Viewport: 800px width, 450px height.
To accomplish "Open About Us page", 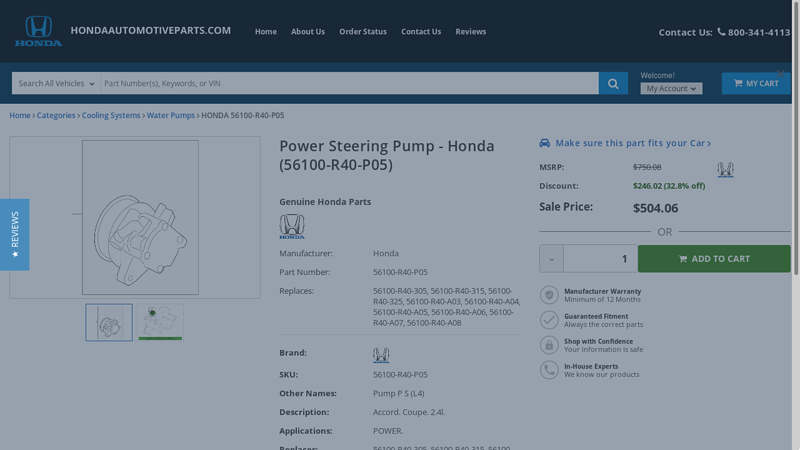I will [308, 32].
